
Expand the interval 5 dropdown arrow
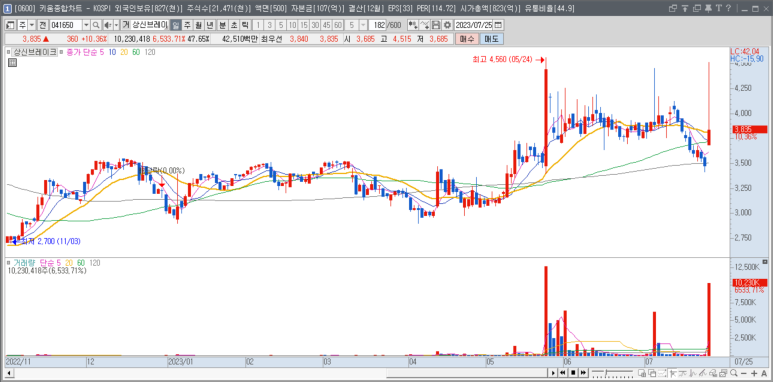tap(363, 25)
